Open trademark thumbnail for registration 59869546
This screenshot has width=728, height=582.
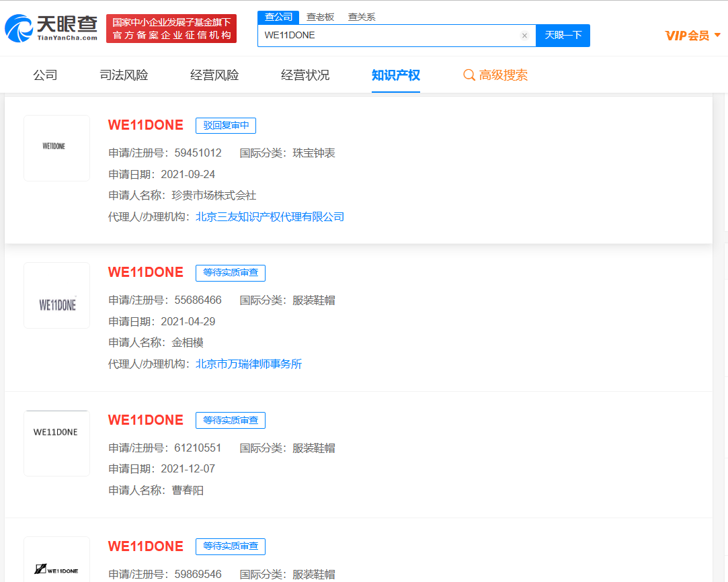(56, 559)
